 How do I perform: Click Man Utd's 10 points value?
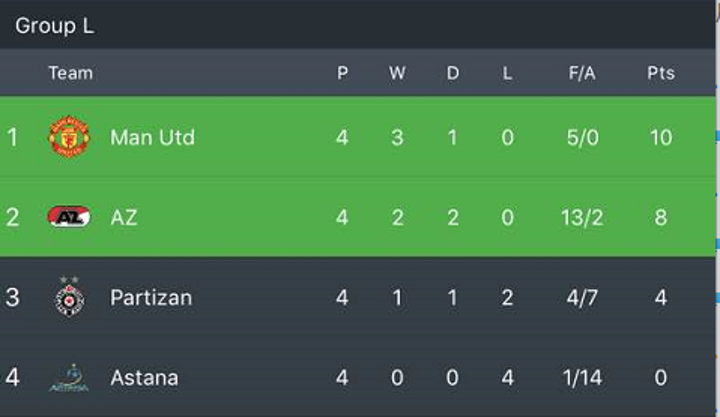661,137
